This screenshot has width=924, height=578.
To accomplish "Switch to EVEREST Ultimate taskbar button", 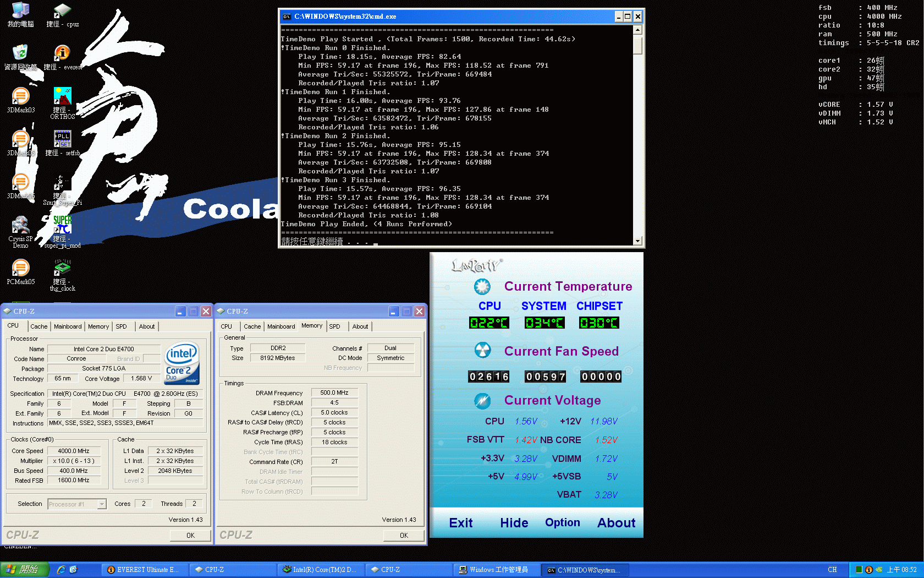I will 145,570.
